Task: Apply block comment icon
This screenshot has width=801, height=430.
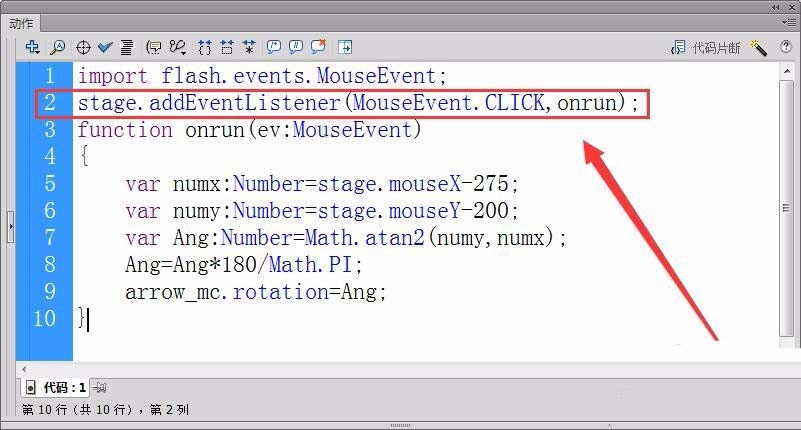Action: (x=274, y=47)
